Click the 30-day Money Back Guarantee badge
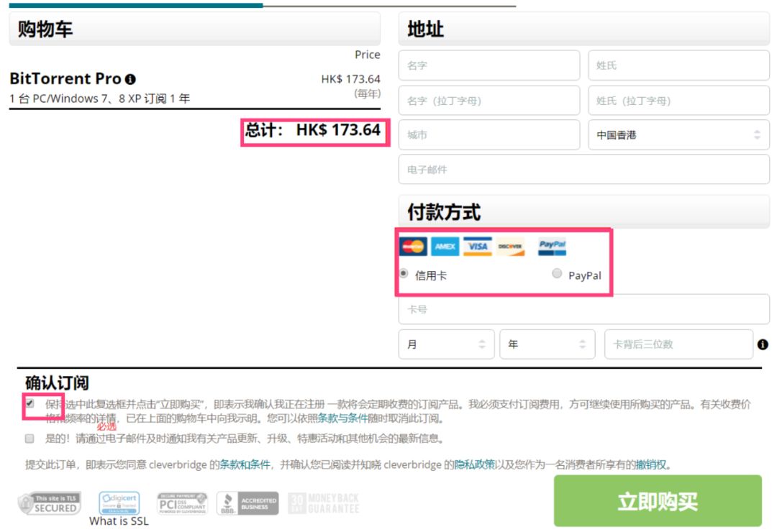 [x=323, y=503]
